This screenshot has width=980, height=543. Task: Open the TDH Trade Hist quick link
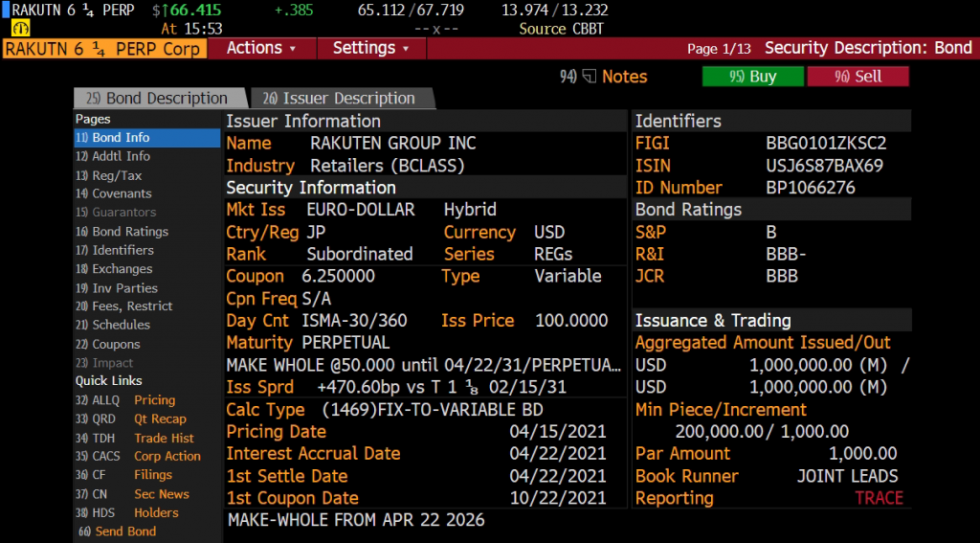point(135,439)
